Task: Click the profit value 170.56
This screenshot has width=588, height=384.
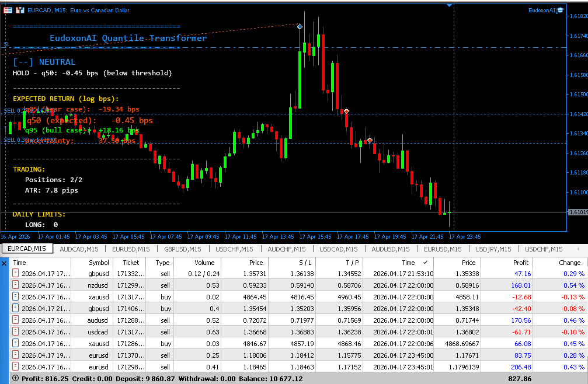Action: point(521,320)
